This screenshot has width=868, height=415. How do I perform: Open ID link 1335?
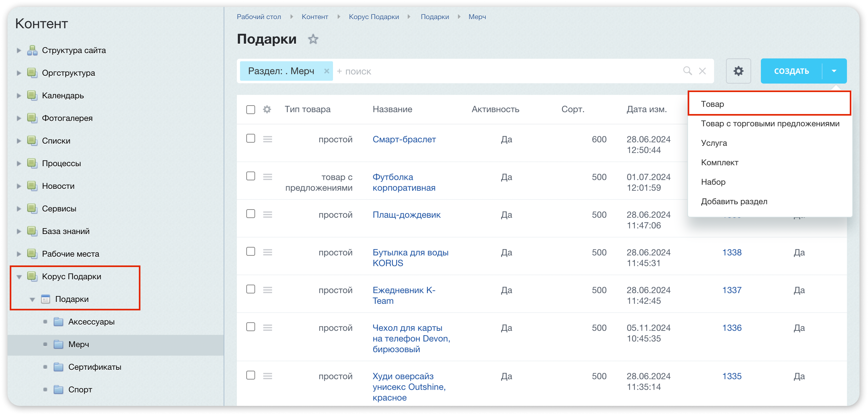pyautogui.click(x=732, y=376)
